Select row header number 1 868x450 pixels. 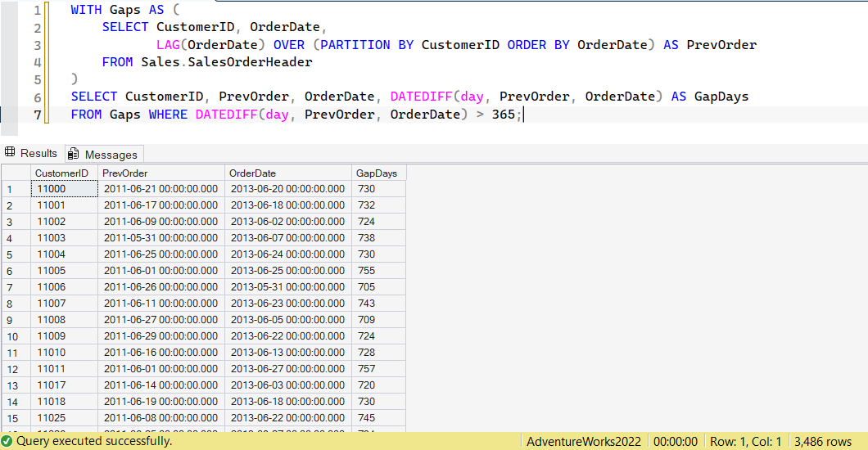16,189
